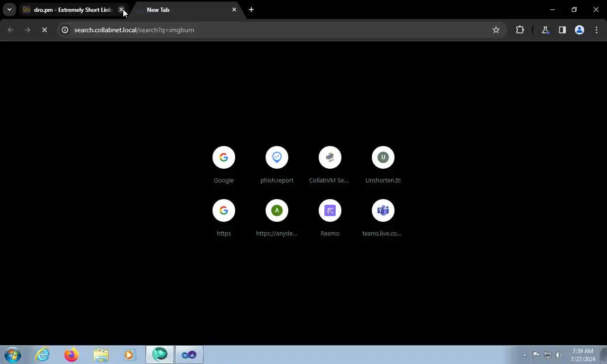View site information icon in address bar

[65, 30]
